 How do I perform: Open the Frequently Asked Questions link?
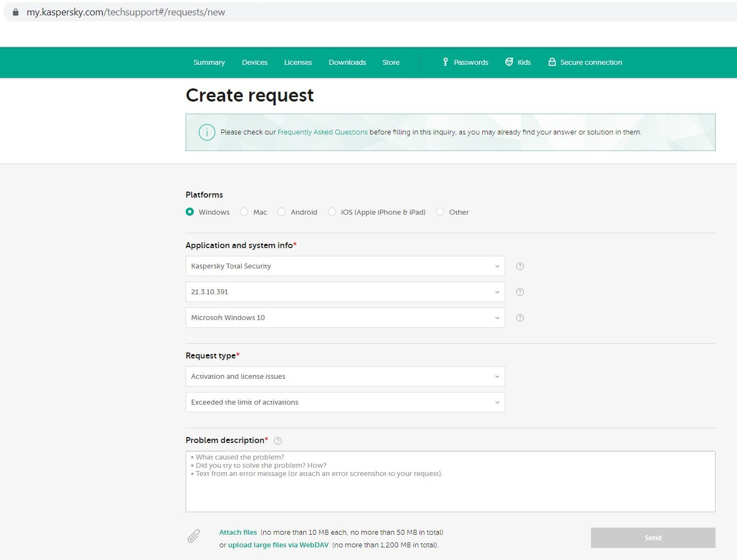[323, 132]
